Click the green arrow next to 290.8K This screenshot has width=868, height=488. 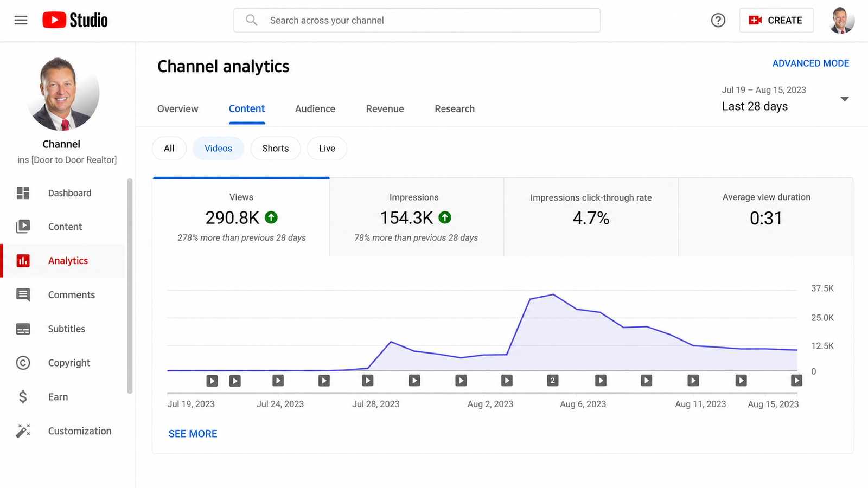271,217
